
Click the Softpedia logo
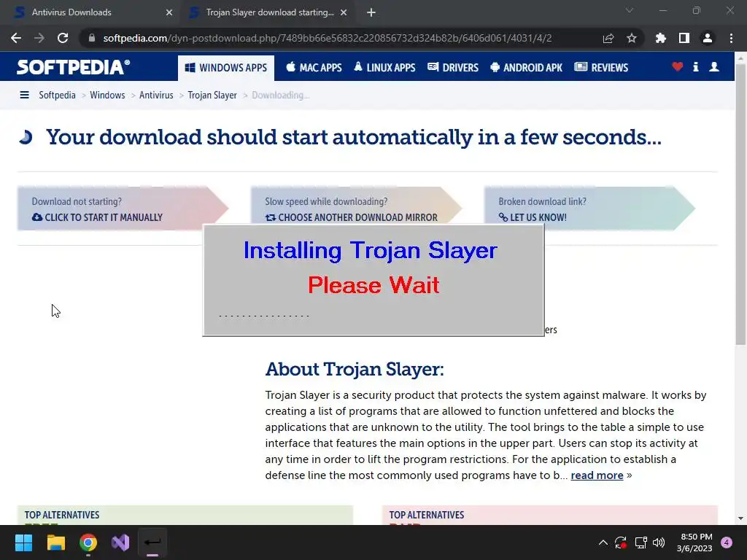point(73,67)
